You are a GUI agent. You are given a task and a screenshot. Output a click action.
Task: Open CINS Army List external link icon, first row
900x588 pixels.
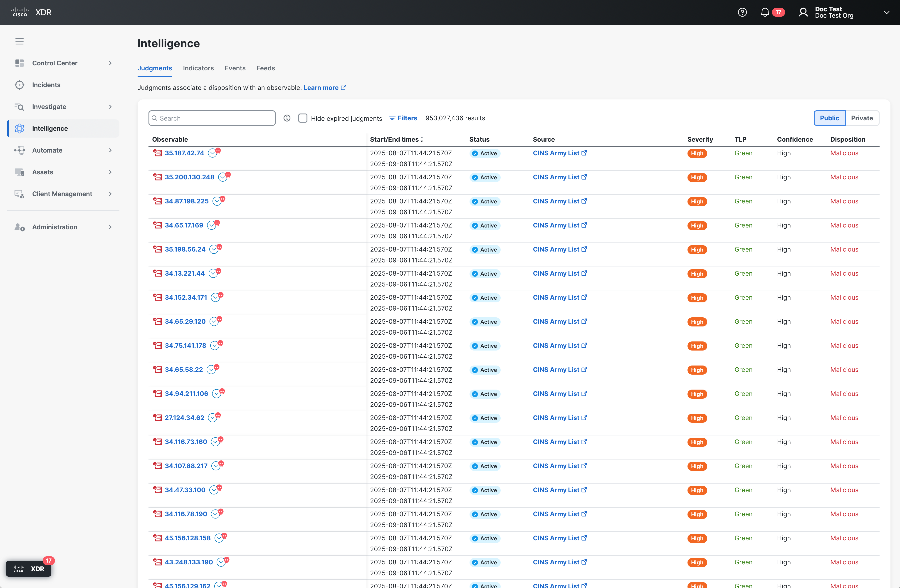click(x=584, y=153)
